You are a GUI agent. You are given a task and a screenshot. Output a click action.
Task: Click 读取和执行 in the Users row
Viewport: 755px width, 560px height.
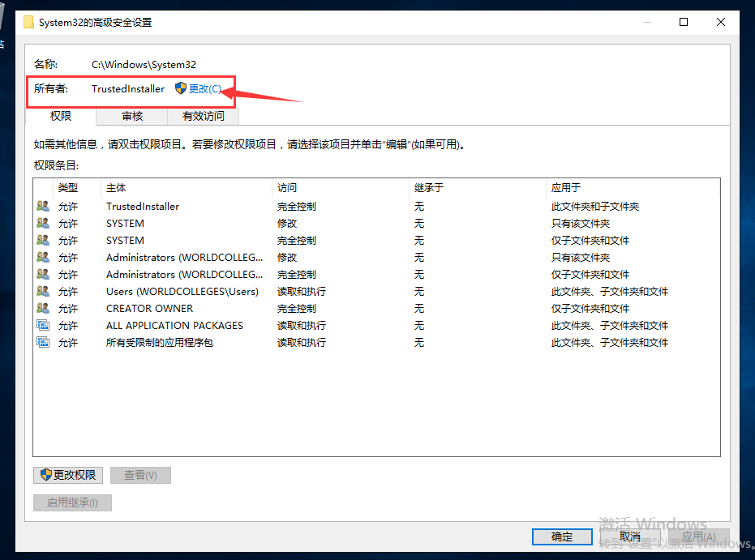pyautogui.click(x=302, y=292)
